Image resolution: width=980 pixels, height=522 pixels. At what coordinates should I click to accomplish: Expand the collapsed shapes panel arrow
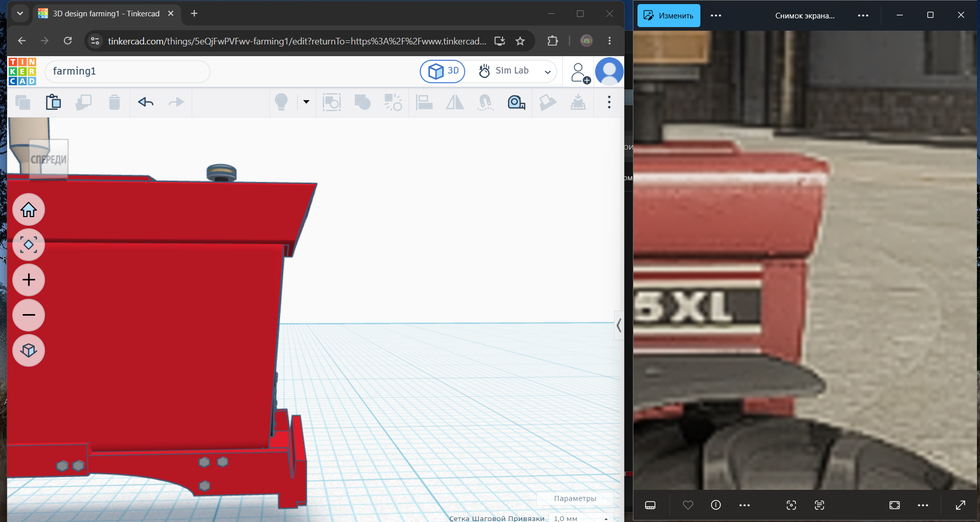[619, 325]
